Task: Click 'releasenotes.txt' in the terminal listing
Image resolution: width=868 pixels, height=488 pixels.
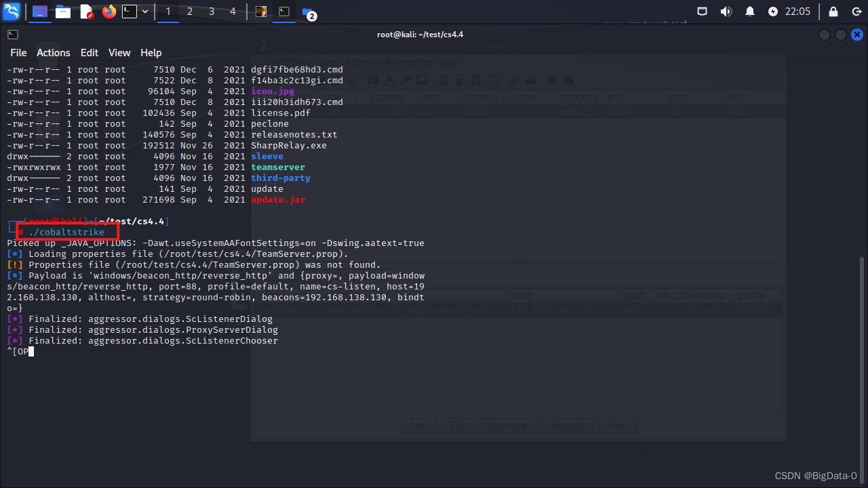Action: [x=294, y=135]
